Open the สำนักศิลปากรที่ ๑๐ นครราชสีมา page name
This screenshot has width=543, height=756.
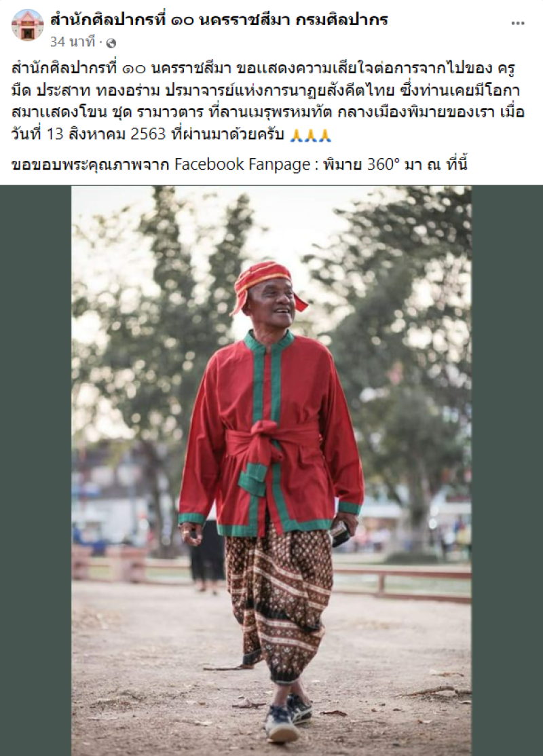219,19
